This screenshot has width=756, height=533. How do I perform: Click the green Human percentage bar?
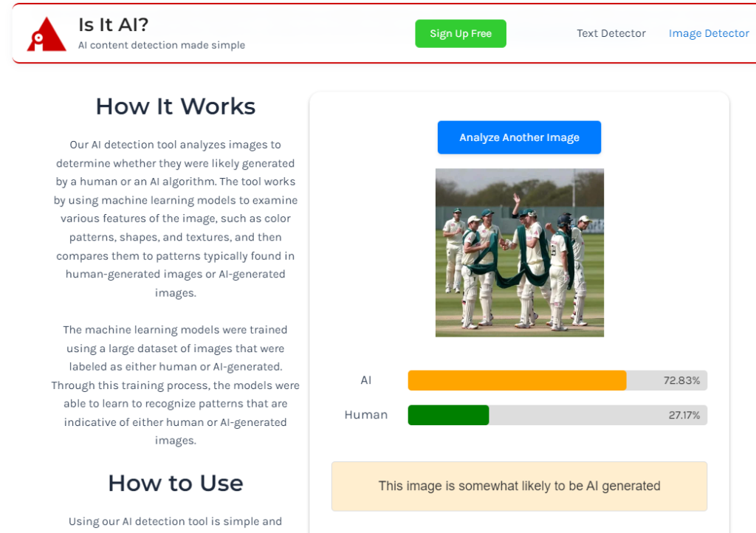click(x=448, y=415)
